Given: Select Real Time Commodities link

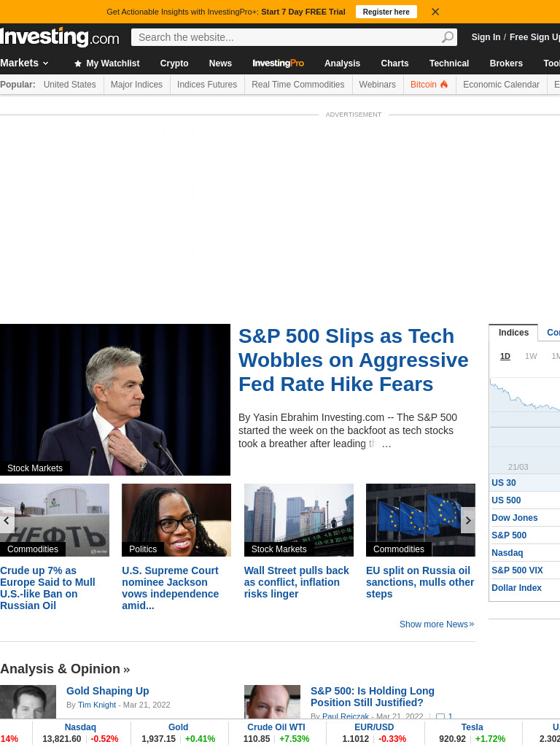Looking at the screenshot, I should point(298,85).
